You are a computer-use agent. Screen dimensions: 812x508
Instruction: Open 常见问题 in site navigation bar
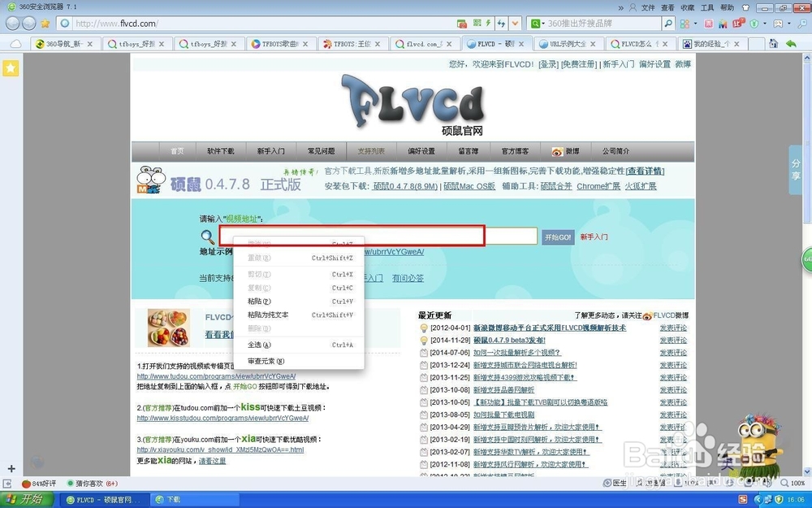point(321,151)
